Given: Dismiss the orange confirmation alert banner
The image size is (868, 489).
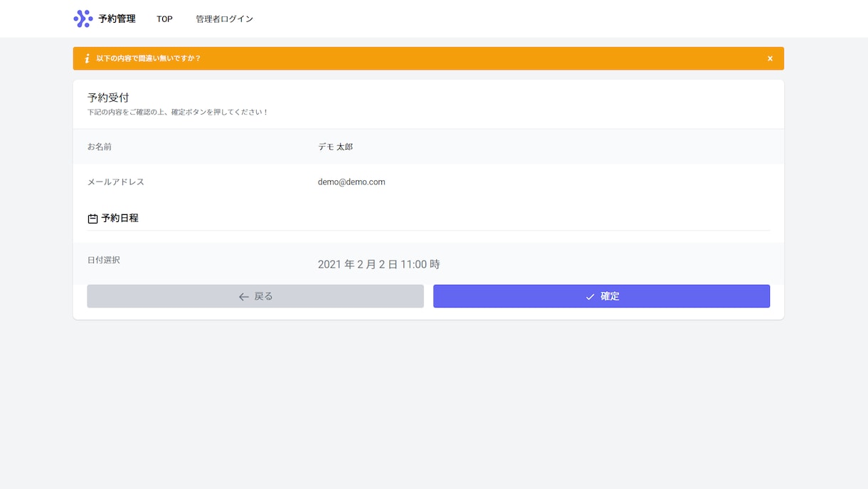Looking at the screenshot, I should (770, 58).
